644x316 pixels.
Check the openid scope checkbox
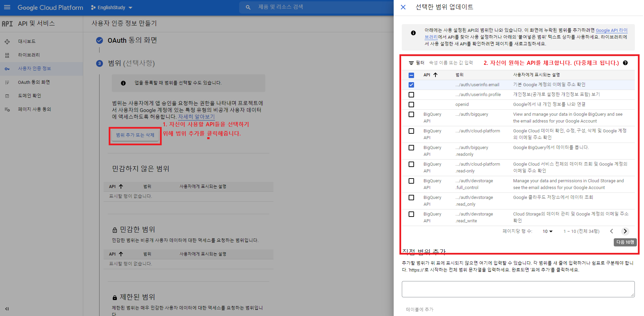point(411,105)
